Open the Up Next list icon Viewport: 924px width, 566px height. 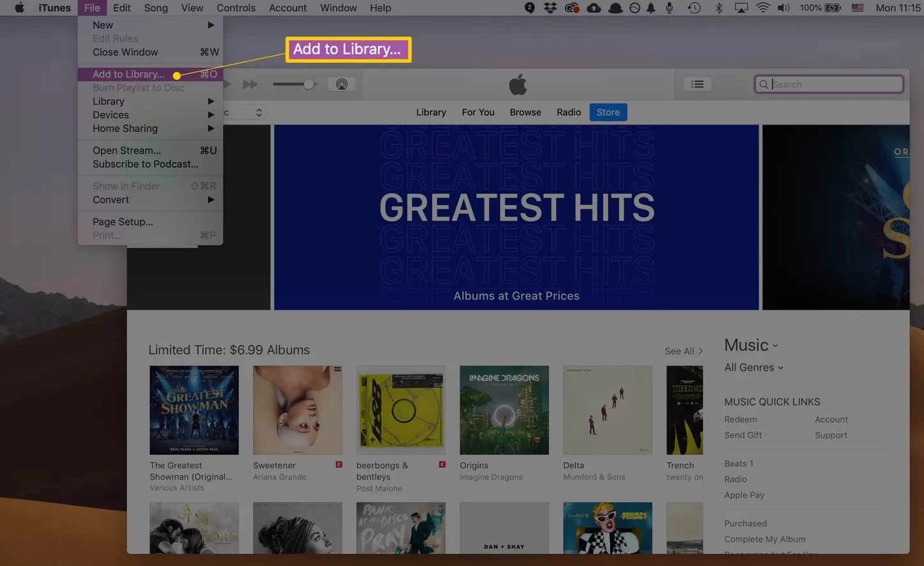click(x=697, y=84)
